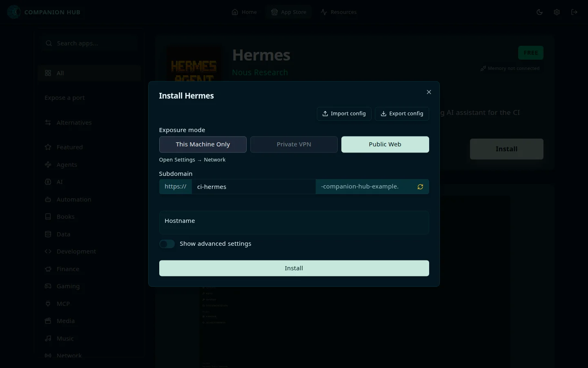
Task: Click the Open Settings → Network hint
Action: pyautogui.click(x=192, y=160)
